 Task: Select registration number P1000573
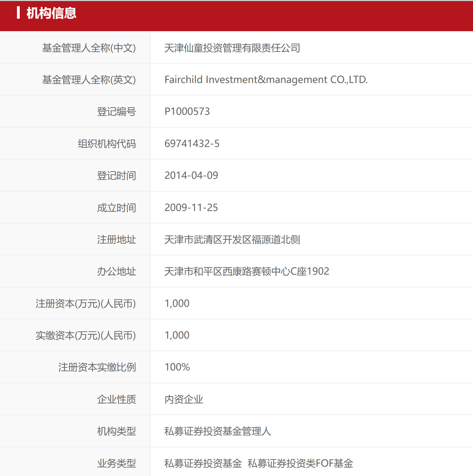coord(187,111)
